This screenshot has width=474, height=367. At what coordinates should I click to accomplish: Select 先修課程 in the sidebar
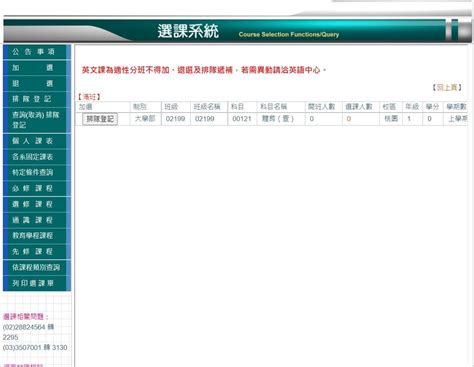pos(37,251)
